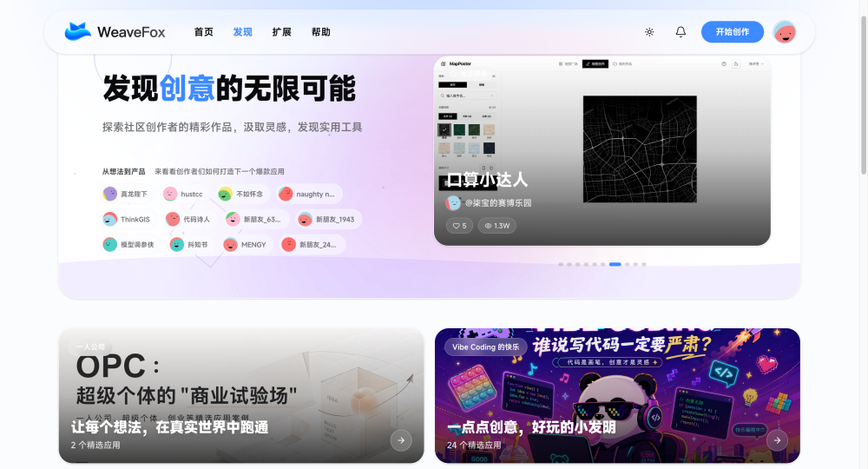
Task: Select the 不知怀念 creator chip
Action: (242, 194)
